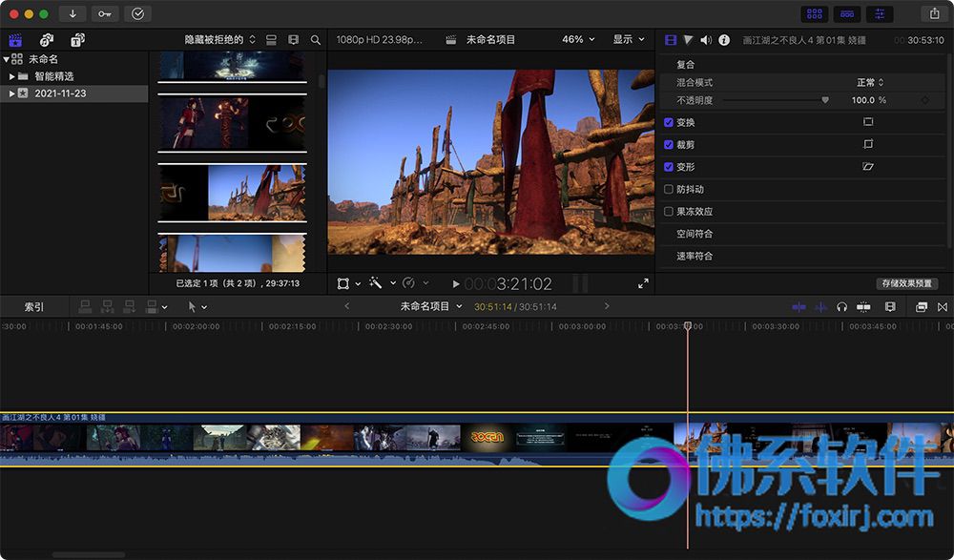Disable the Transform checkbox
954x560 pixels.
pyautogui.click(x=669, y=122)
